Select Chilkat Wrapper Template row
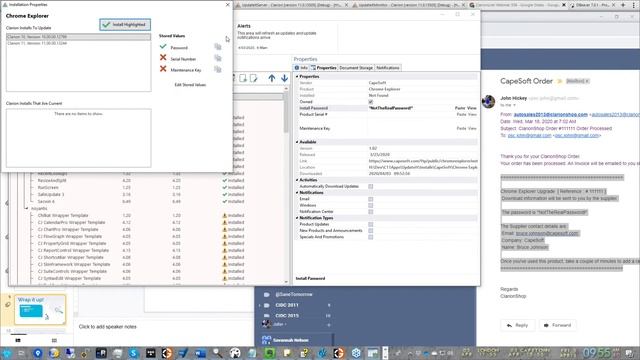 (x=63, y=216)
